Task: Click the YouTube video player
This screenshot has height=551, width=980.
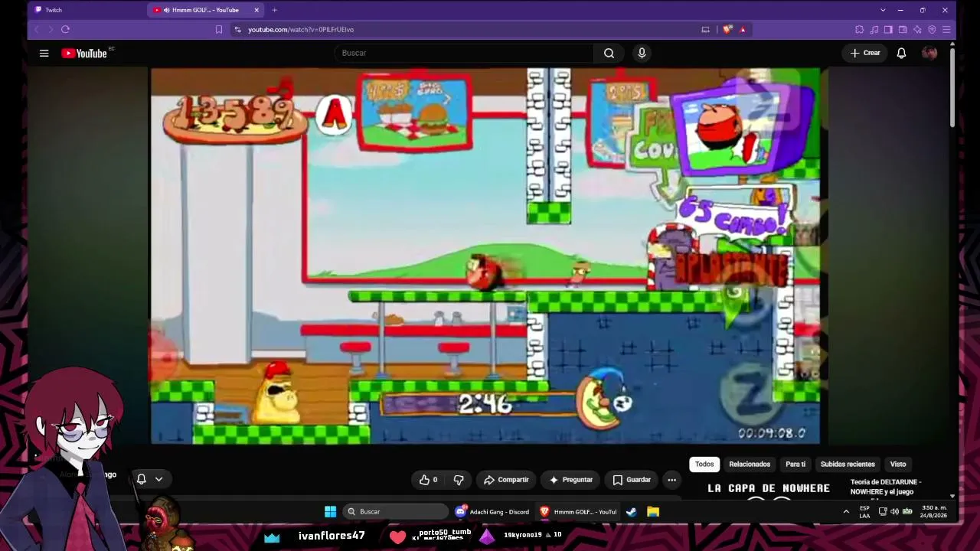Action: point(485,256)
